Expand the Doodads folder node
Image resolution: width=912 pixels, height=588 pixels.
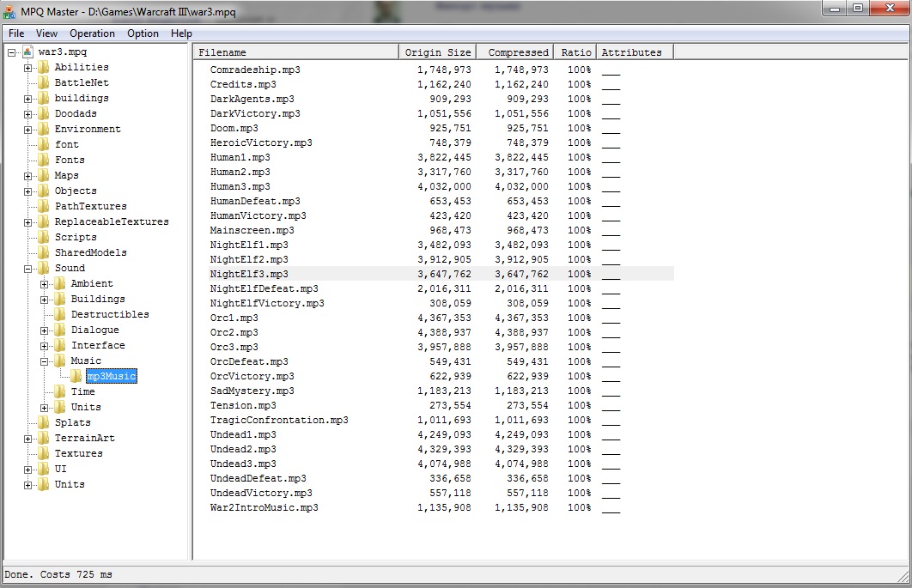pyautogui.click(x=28, y=114)
